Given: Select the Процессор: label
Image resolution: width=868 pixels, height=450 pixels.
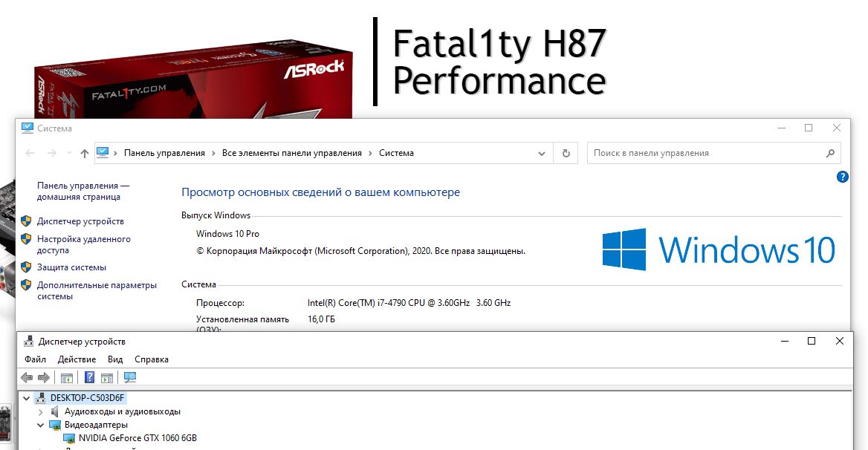Looking at the screenshot, I should point(220,303).
